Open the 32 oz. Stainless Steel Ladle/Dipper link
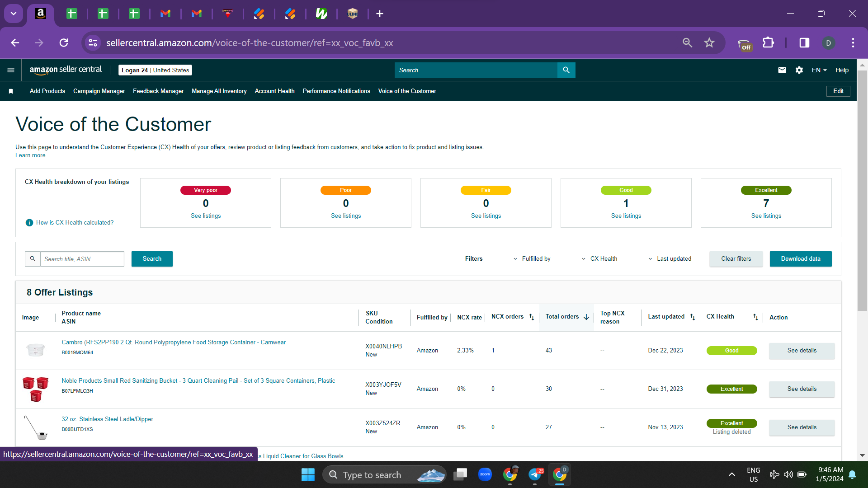 point(107,419)
